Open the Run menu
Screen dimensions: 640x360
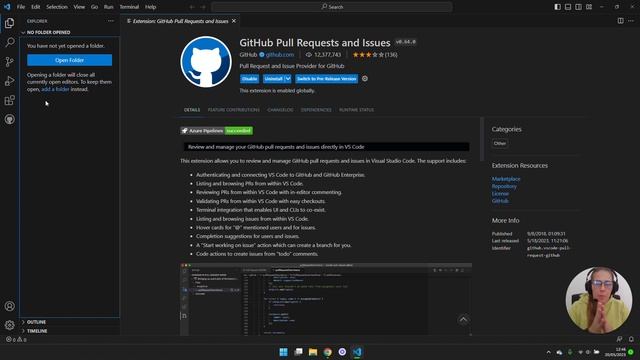(109, 7)
